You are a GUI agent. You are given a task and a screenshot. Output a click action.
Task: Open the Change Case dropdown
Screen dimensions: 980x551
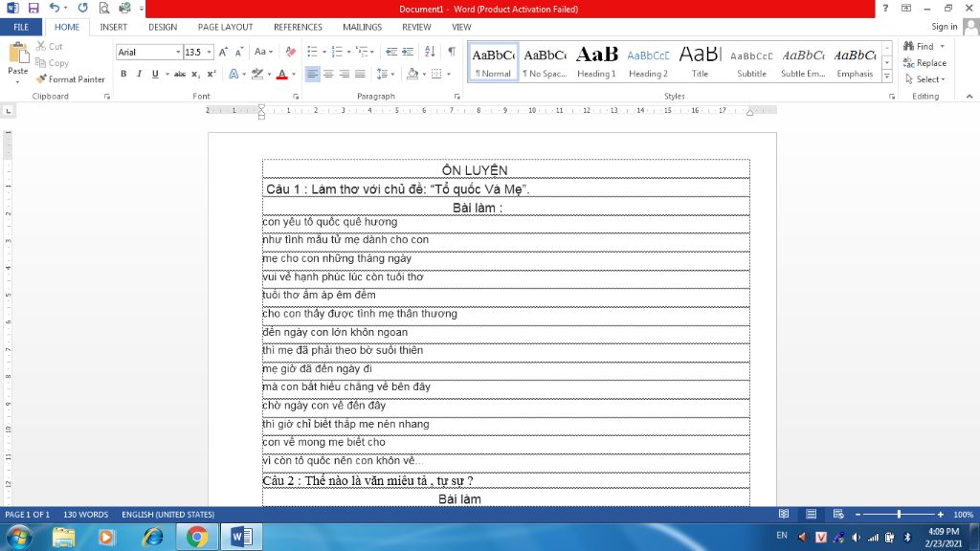263,53
